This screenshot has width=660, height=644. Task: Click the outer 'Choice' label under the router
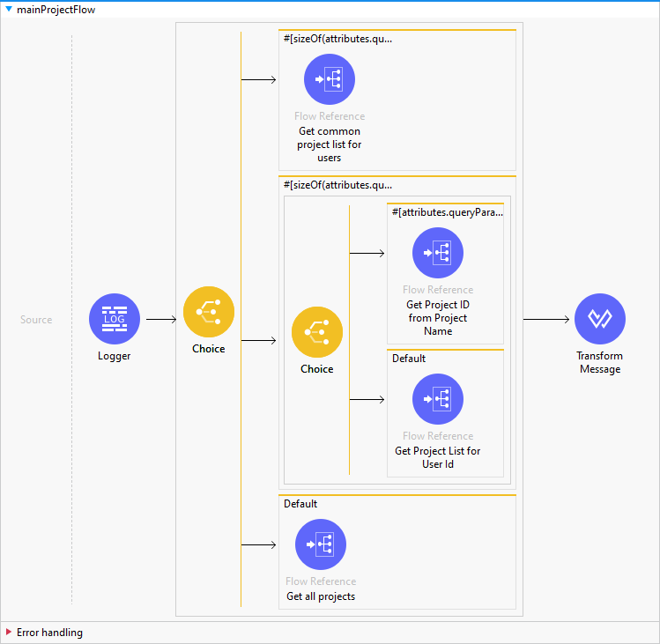click(209, 349)
